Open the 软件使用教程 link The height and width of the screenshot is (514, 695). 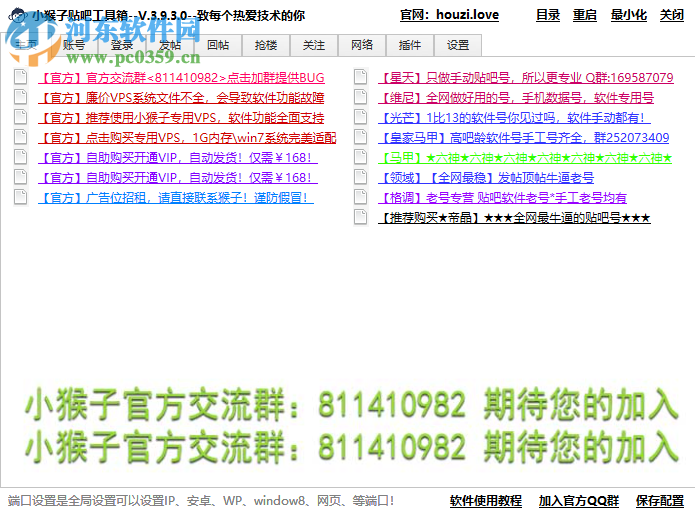[486, 501]
